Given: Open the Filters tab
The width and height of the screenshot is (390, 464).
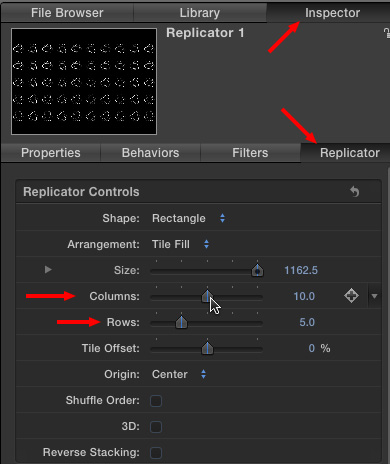Looking at the screenshot, I should point(250,153).
